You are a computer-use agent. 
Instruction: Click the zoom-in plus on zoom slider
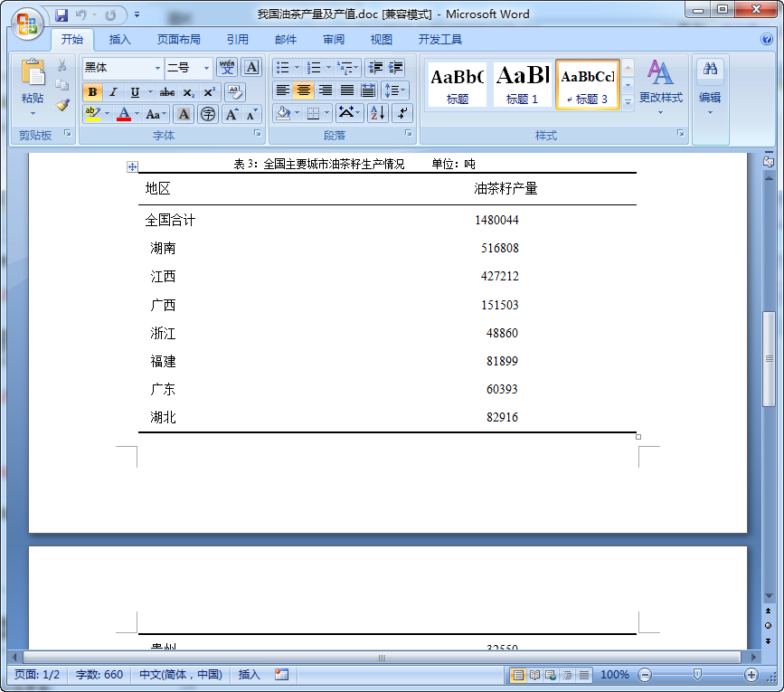[751, 675]
